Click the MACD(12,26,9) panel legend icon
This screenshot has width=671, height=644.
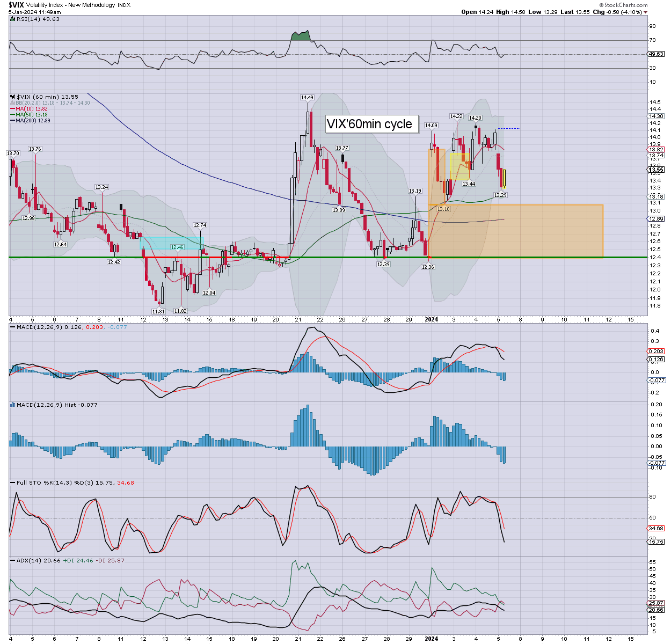coord(13,327)
